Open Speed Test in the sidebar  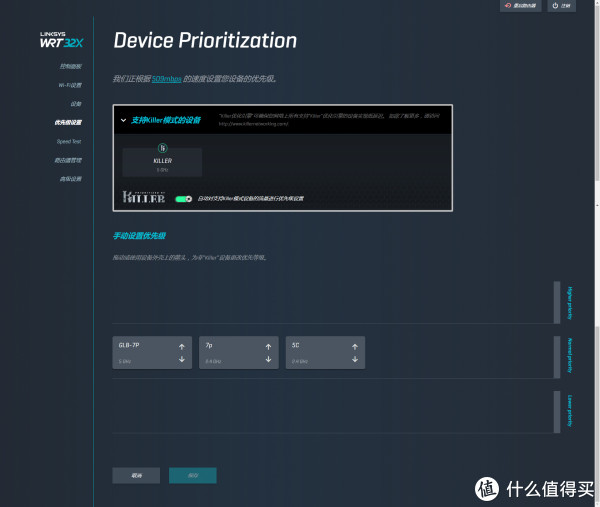pyautogui.click(x=69, y=141)
